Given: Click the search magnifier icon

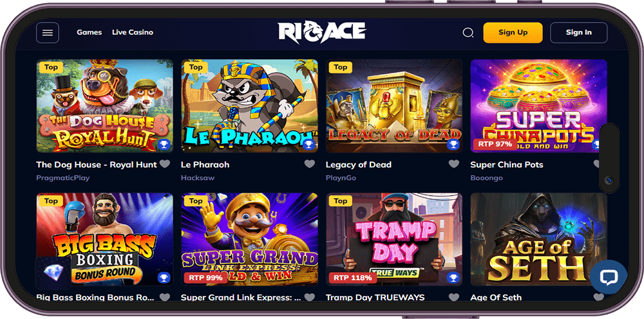Looking at the screenshot, I should (468, 33).
